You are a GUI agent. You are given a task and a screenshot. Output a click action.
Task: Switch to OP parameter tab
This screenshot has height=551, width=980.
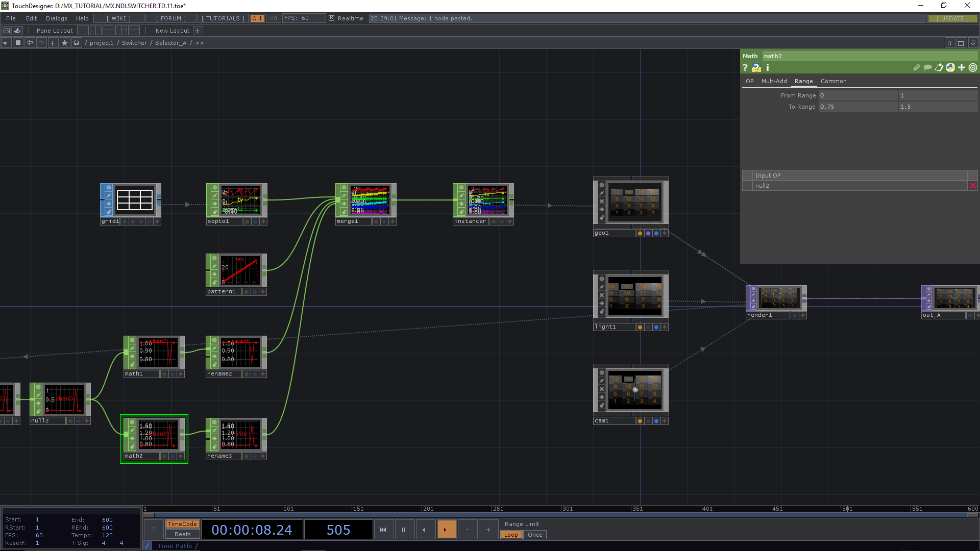(749, 81)
